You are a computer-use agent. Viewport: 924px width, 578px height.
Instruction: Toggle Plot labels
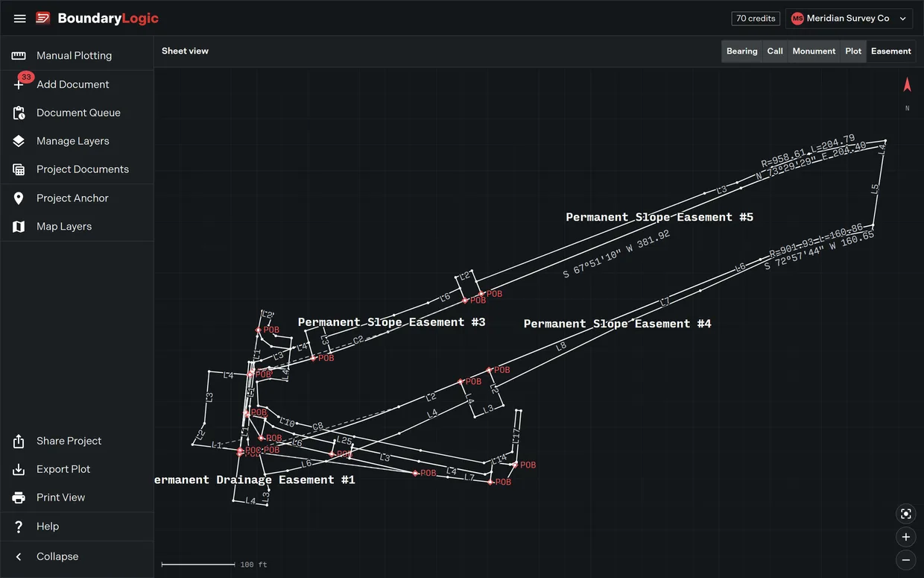pos(853,51)
